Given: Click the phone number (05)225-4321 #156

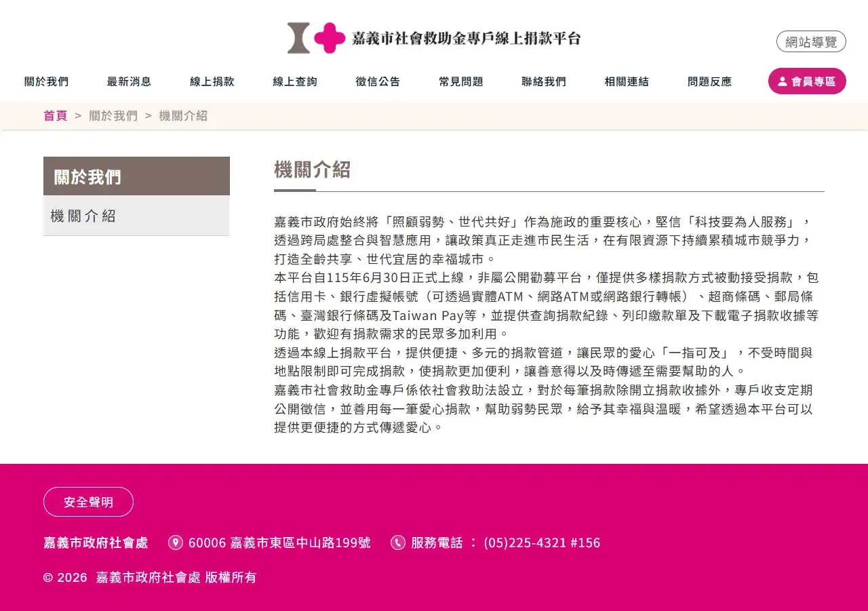Looking at the screenshot, I should [542, 543].
